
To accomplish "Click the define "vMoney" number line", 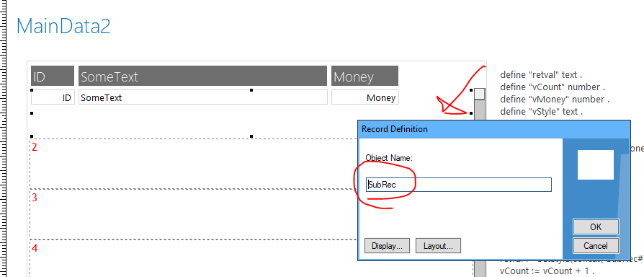I will pos(555,100).
